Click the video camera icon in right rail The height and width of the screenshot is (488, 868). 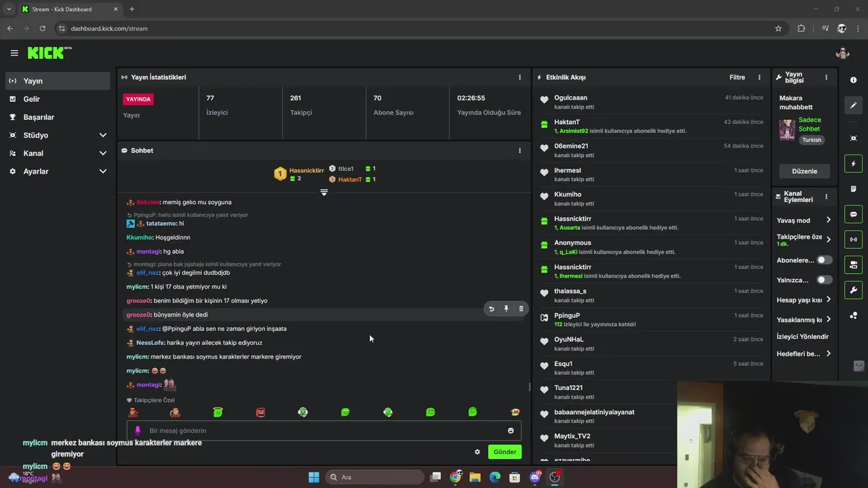[x=853, y=265]
